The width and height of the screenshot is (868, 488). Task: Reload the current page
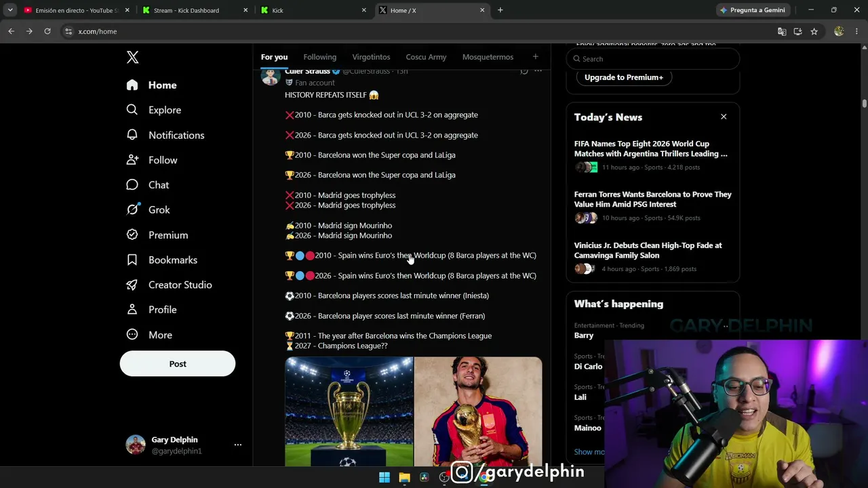click(x=47, y=31)
